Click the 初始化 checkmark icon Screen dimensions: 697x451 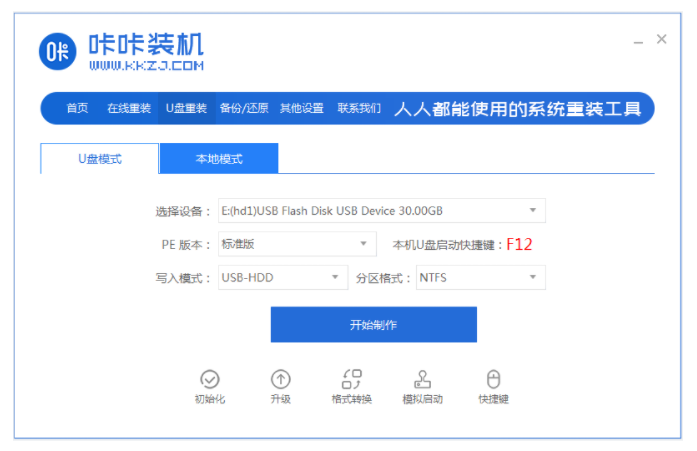[210, 379]
